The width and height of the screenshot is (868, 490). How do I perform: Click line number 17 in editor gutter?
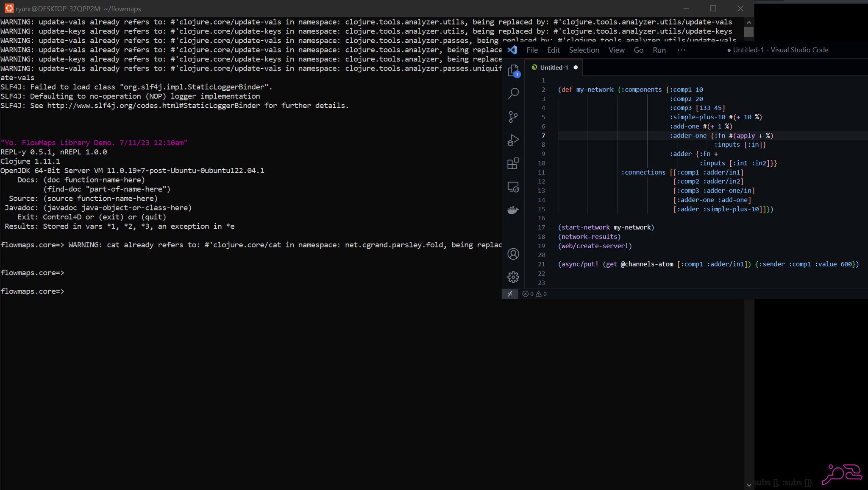point(542,227)
